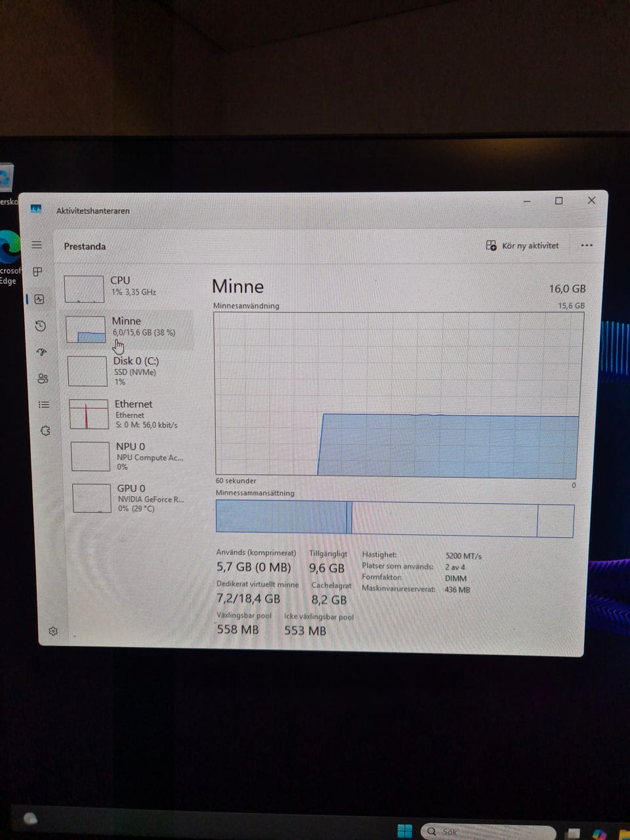Select the Microsoft Edge desktop shortcut

click(x=9, y=255)
